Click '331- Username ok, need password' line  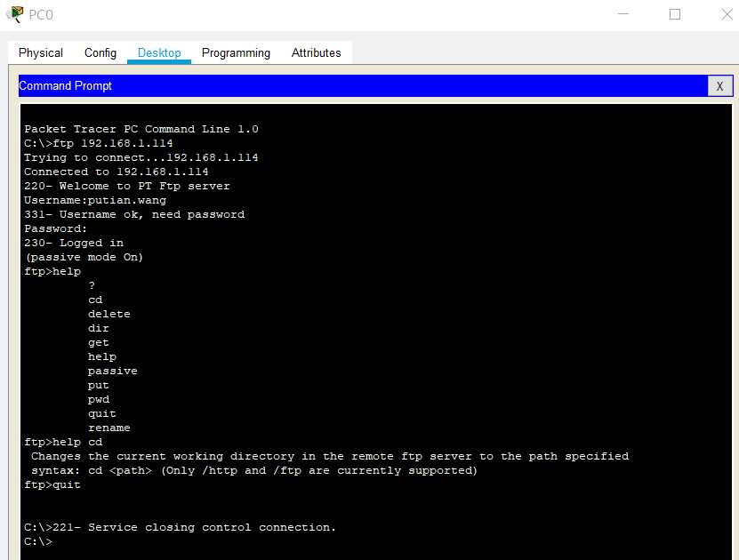134,214
